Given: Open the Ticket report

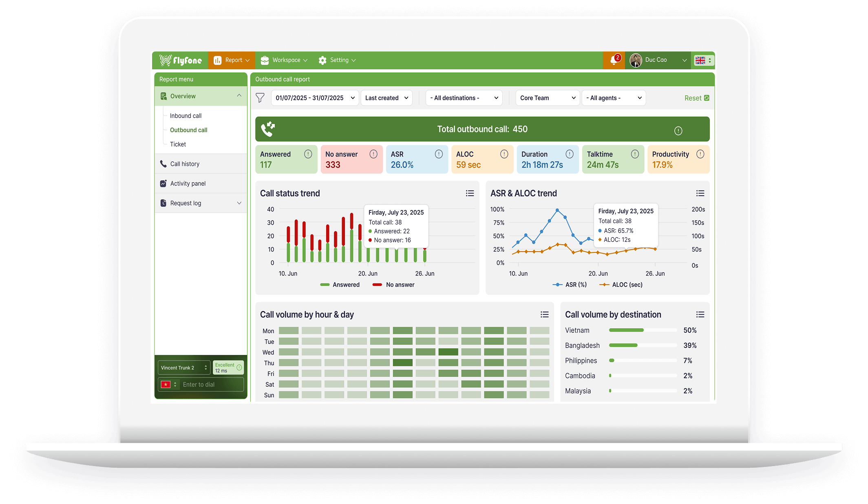Looking at the screenshot, I should [x=178, y=144].
